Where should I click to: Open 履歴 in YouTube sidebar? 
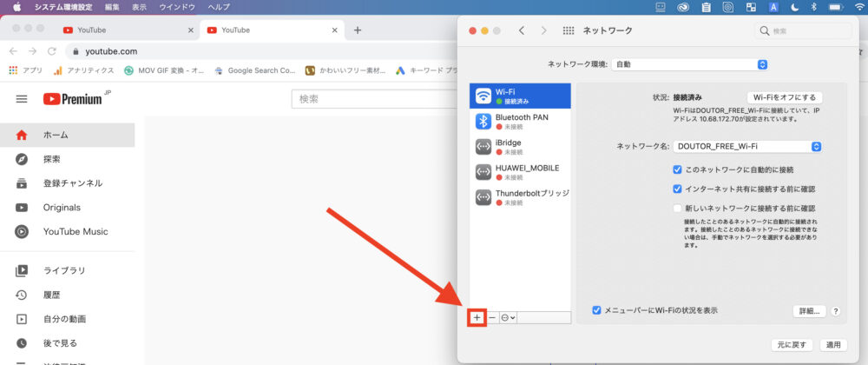(x=68, y=295)
